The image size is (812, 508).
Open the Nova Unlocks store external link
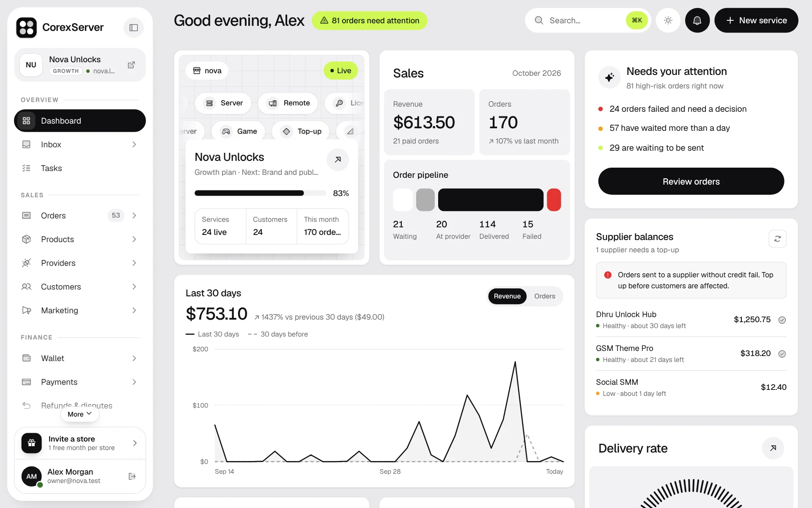click(132, 65)
